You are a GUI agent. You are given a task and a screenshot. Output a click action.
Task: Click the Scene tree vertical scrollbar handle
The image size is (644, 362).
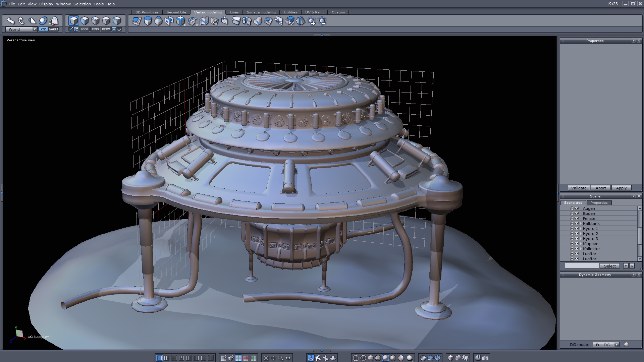tap(640, 236)
